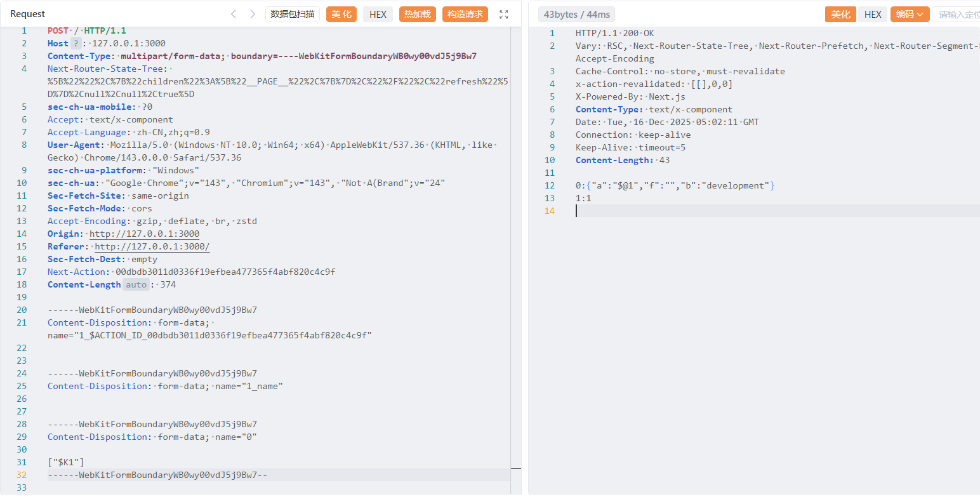This screenshot has height=504, width=980.
Task: Click the question mark badge beside Host
Action: (x=76, y=43)
